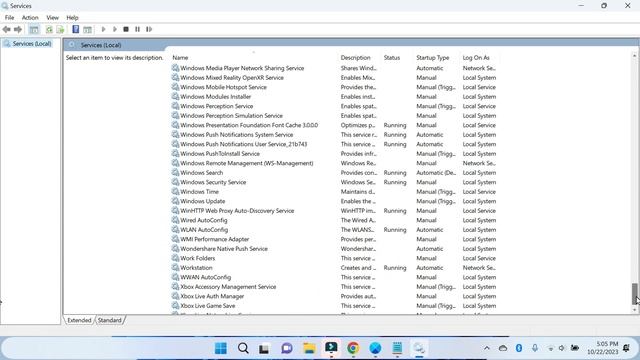Click the microphone tray icon
640x360 pixels.
pyautogui.click(x=535, y=348)
